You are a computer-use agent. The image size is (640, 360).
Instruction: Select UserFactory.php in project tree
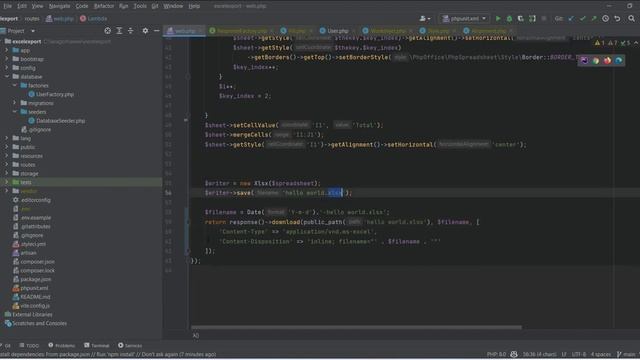coord(51,94)
